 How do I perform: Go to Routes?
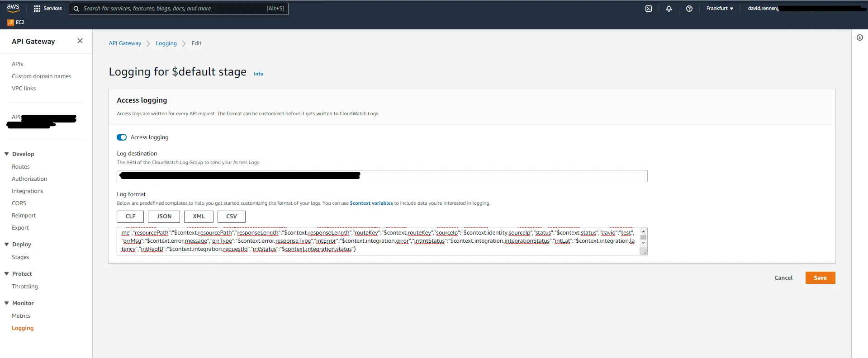21,167
